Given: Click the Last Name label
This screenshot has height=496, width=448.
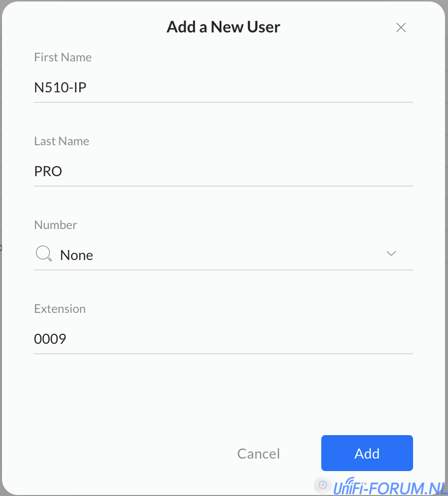Looking at the screenshot, I should tap(61, 141).
